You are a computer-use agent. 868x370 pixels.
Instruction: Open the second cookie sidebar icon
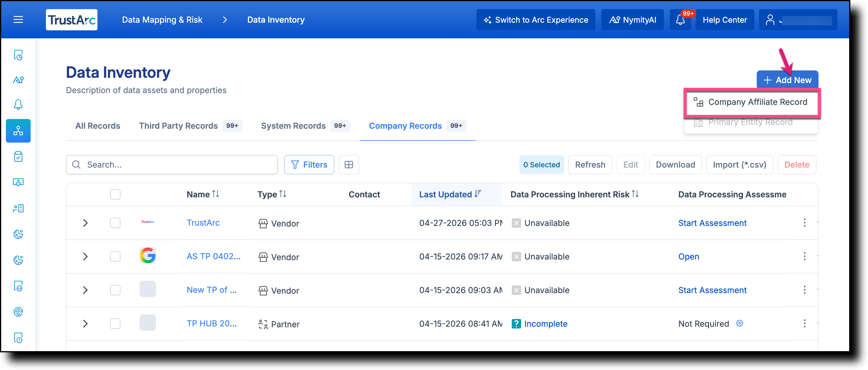(18, 260)
